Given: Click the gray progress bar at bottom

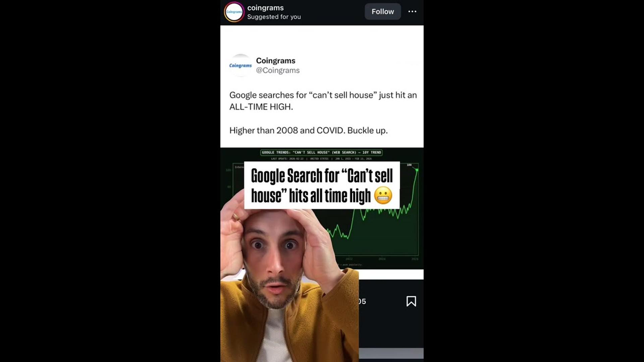Looking at the screenshot, I should tap(391, 353).
